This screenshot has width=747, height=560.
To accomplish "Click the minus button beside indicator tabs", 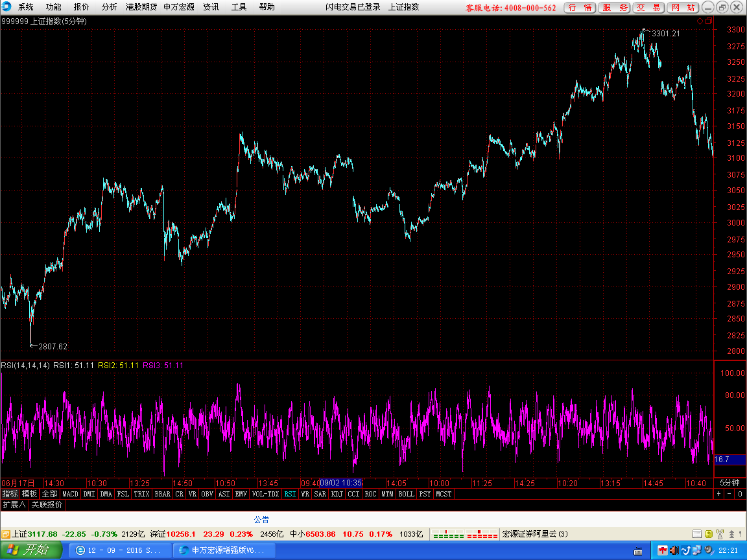I will [729, 494].
